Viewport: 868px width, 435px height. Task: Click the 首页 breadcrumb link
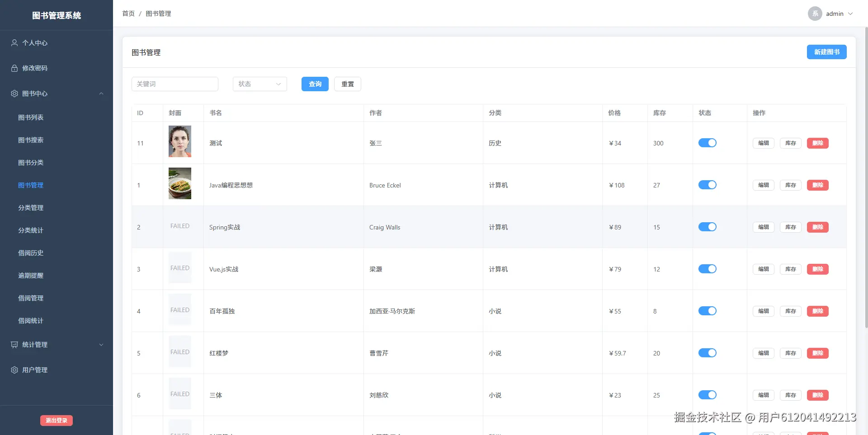point(128,14)
